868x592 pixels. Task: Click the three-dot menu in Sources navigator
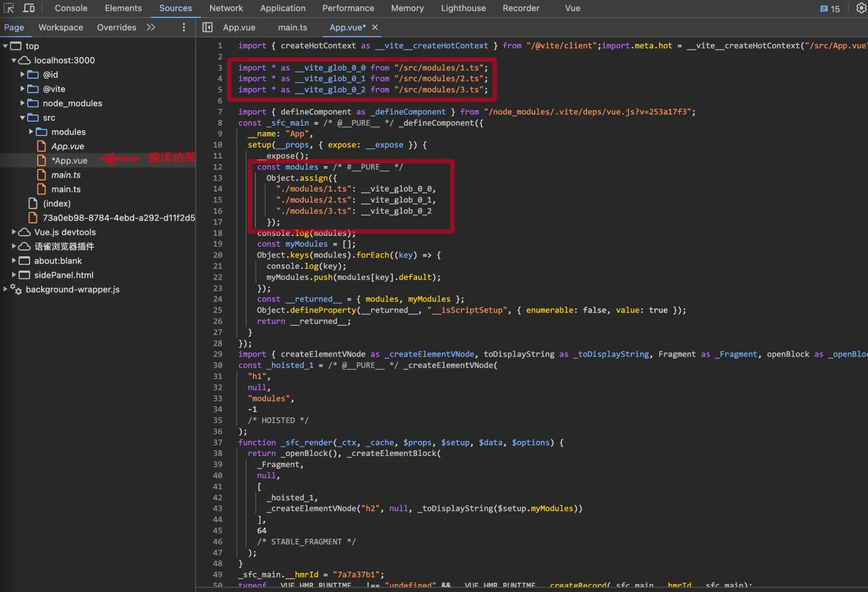[x=184, y=27]
